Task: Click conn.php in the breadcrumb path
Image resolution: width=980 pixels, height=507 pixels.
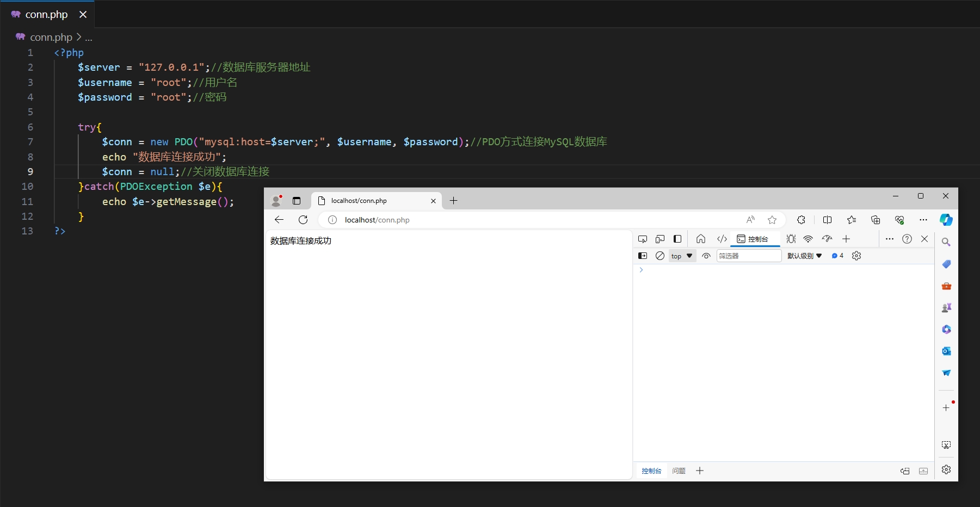Action: 51,37
